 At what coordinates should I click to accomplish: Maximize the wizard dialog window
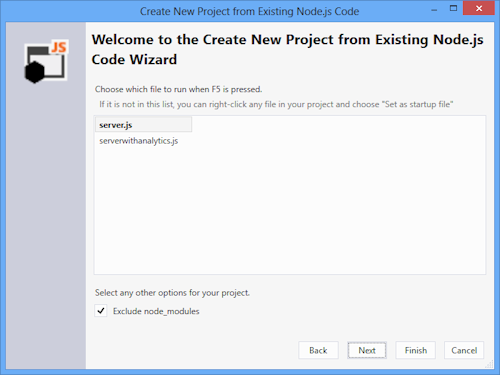point(453,8)
